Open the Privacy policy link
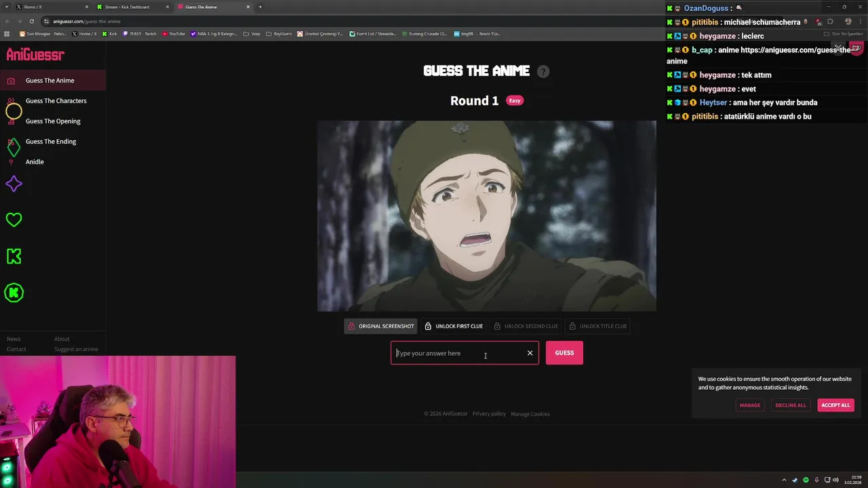 (x=489, y=413)
